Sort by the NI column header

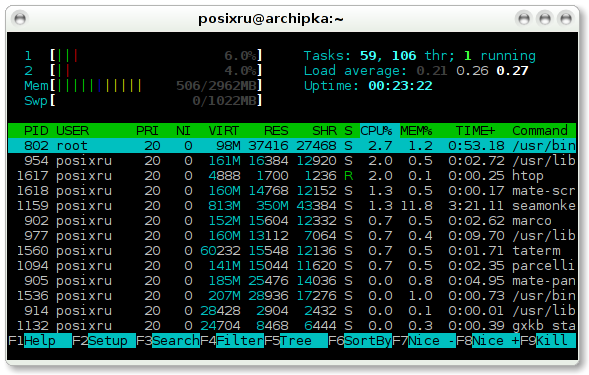click(x=183, y=130)
